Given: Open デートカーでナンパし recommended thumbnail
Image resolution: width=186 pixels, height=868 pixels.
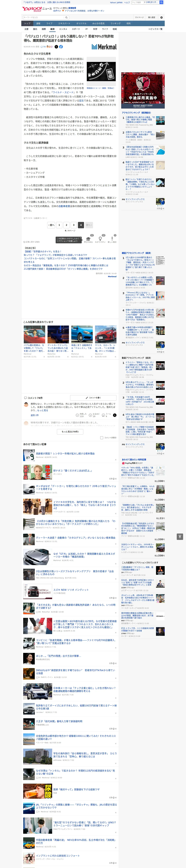Looking at the screenshot, I should coord(58,334).
